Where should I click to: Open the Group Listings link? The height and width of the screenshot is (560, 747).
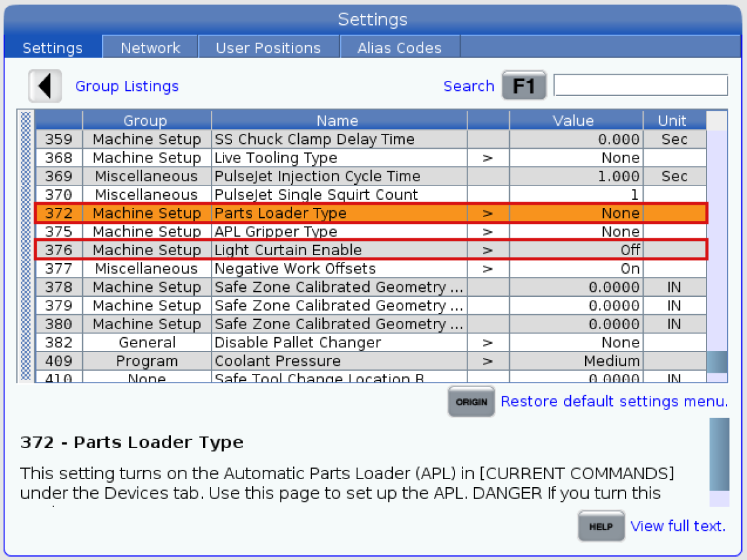pyautogui.click(x=127, y=86)
